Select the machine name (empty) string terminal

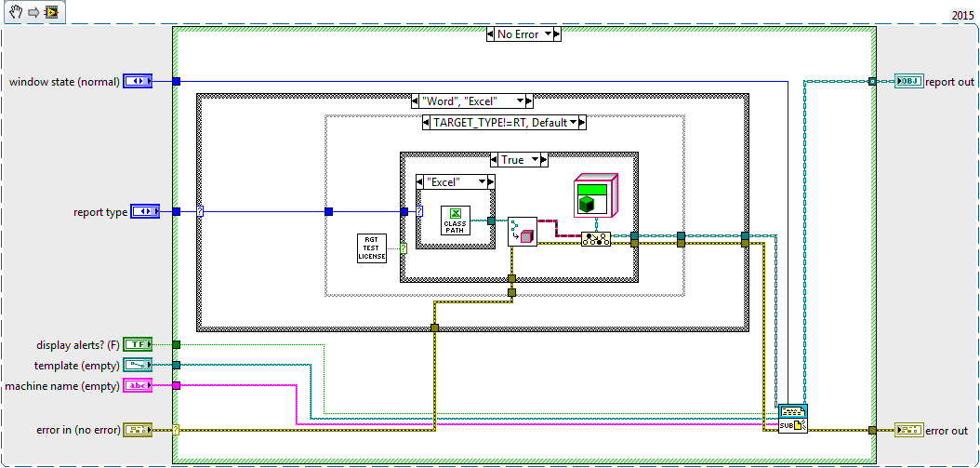click(138, 385)
